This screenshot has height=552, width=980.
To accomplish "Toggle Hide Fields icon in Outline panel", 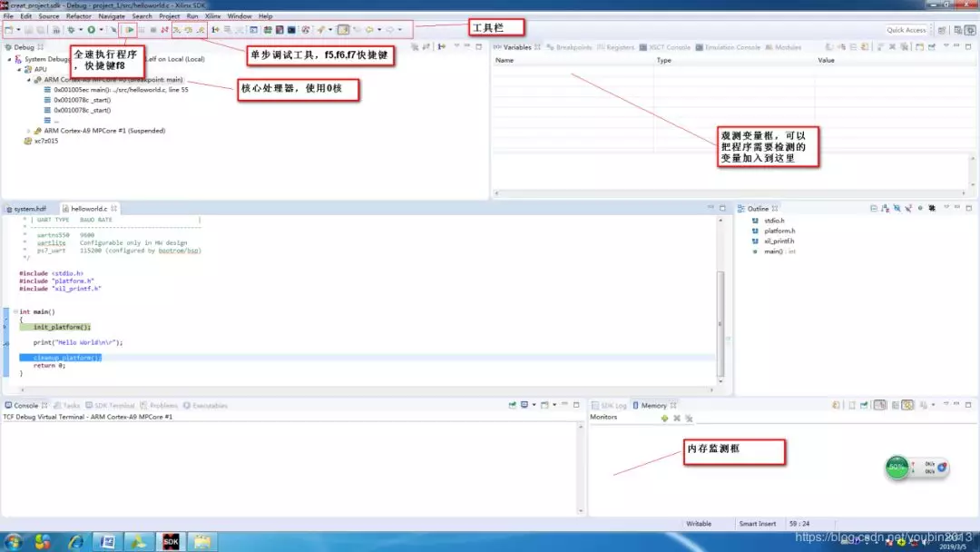I will (x=897, y=208).
